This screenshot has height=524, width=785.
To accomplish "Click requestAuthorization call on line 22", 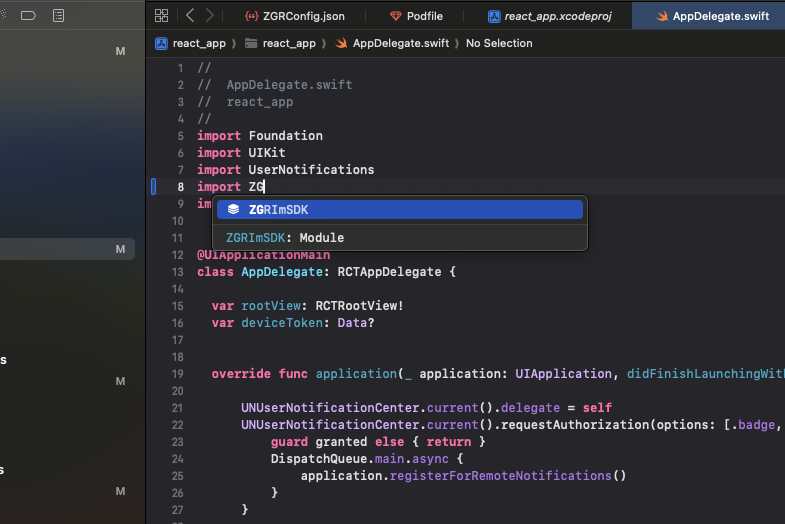I will pos(575,425).
